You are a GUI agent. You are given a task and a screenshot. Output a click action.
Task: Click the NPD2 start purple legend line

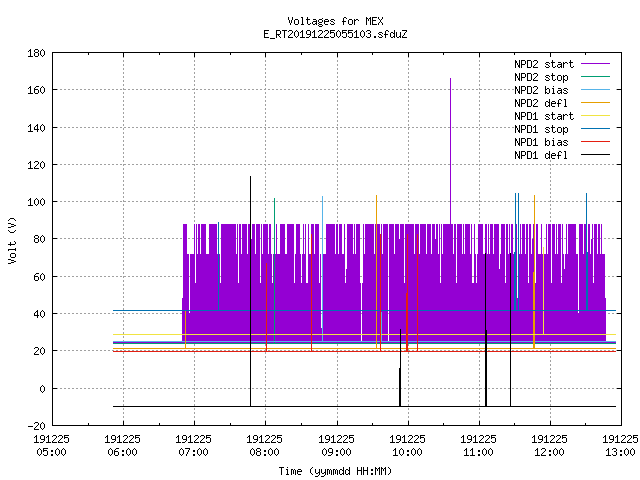(x=596, y=64)
